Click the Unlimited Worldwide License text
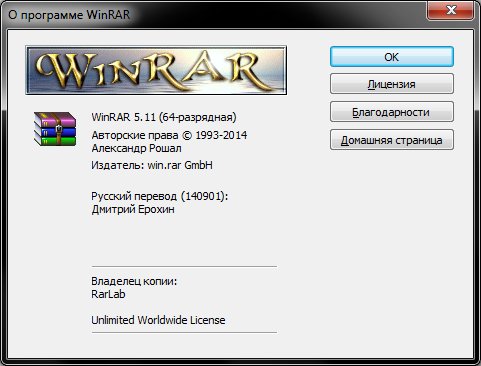Screen dimensions: 481x366 tap(158, 320)
